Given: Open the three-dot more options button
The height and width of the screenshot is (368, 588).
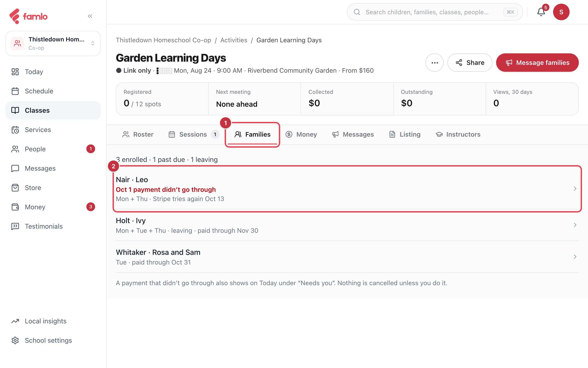Looking at the screenshot, I should coord(434,63).
